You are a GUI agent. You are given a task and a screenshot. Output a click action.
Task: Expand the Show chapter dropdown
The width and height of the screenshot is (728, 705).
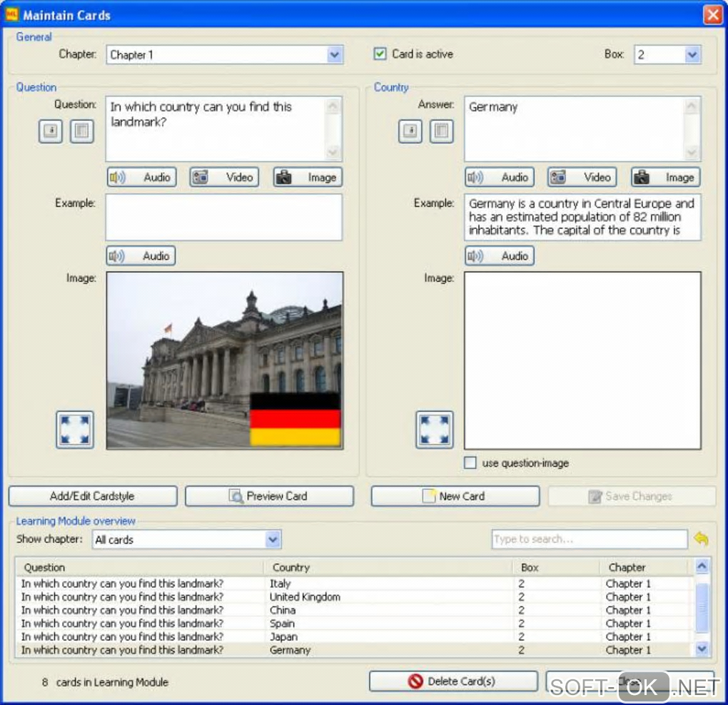point(273,539)
